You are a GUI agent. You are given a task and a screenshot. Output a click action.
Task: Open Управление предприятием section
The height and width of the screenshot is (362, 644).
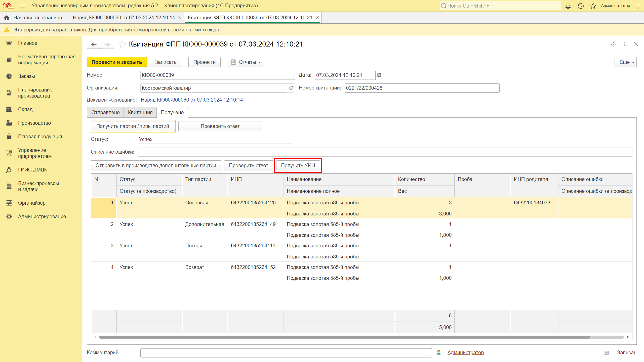click(35, 153)
